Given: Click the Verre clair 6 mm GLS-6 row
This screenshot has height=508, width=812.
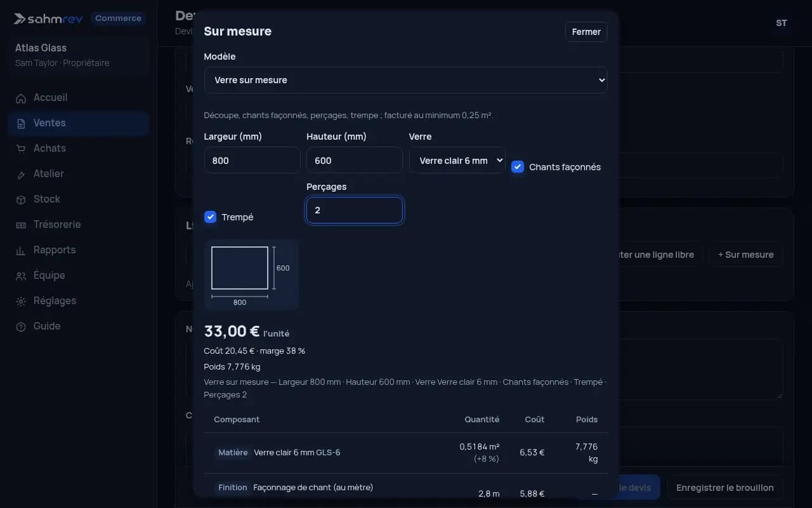Looking at the screenshot, I should coord(405,453).
